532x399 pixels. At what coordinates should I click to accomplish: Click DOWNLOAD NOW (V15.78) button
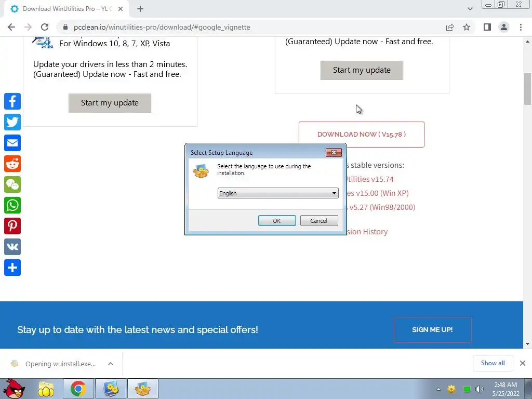[x=362, y=135]
